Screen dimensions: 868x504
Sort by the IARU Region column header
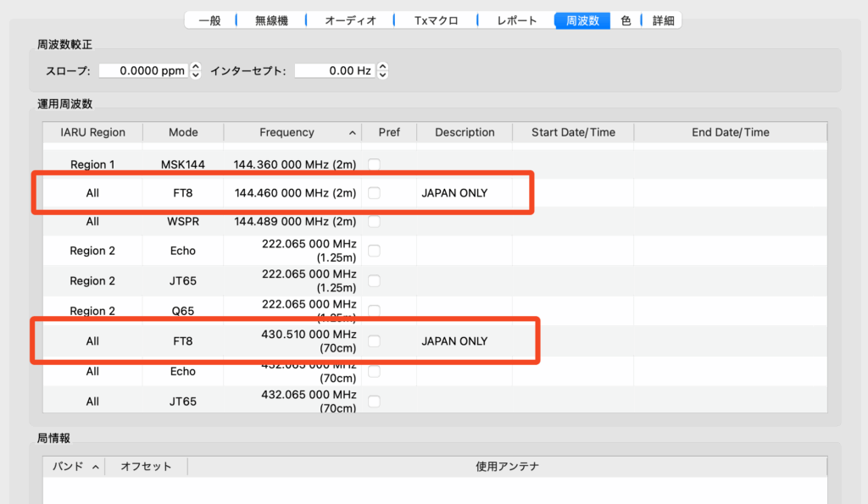[92, 132]
